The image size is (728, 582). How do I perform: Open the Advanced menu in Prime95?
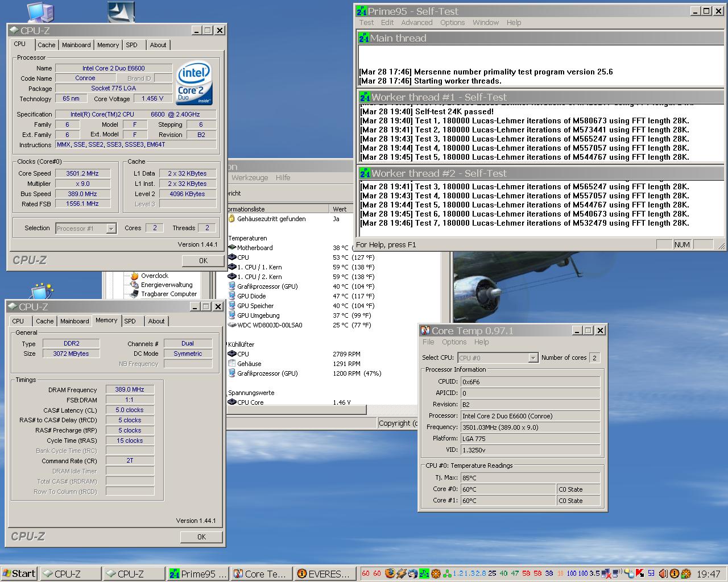416,23
